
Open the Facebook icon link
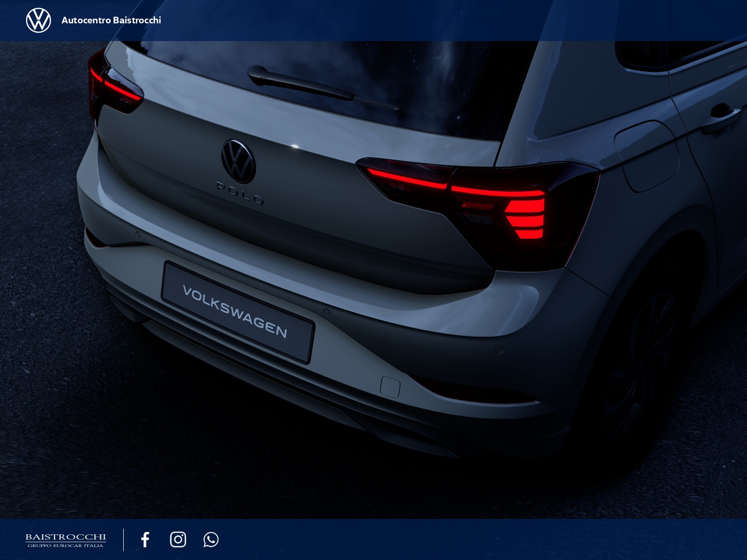pos(145,539)
